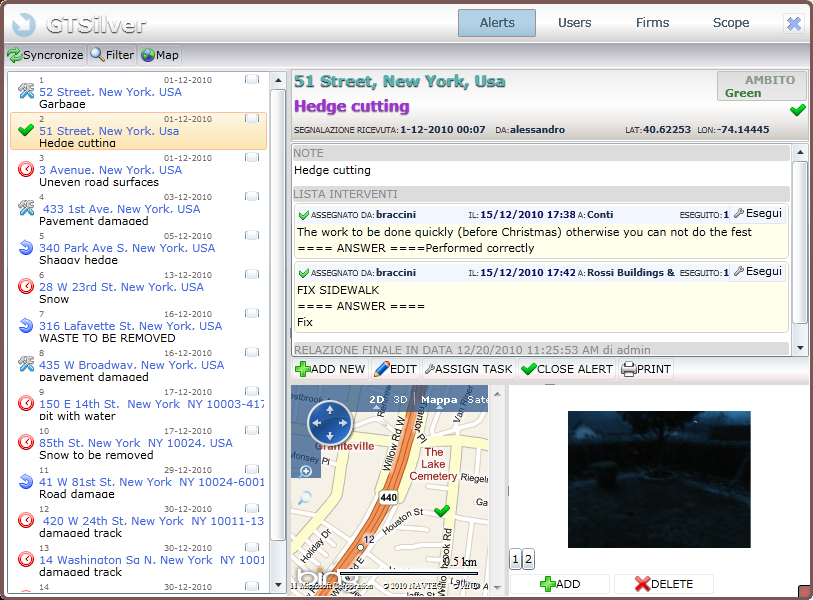Click the green checkmark marker on the map
This screenshot has width=813, height=600.
point(442,511)
